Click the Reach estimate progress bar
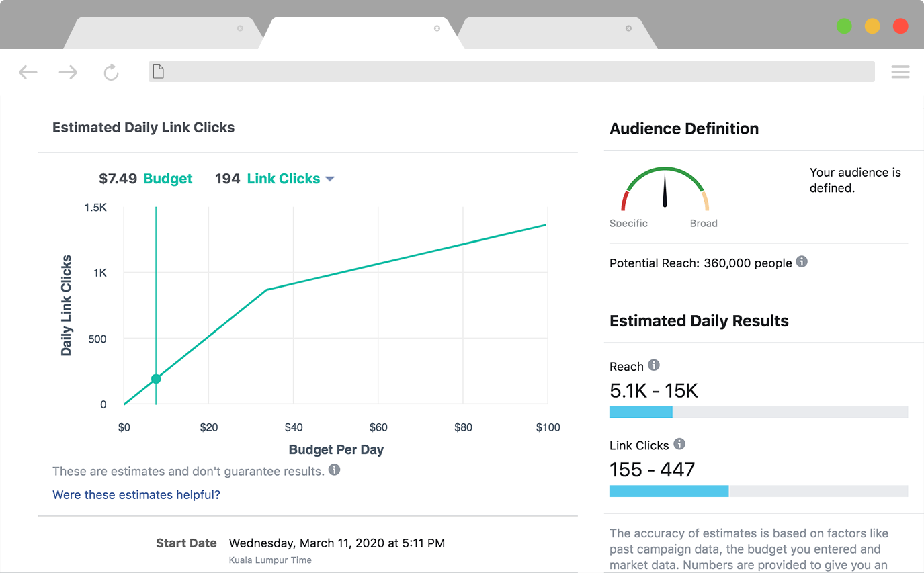 pos(758,412)
